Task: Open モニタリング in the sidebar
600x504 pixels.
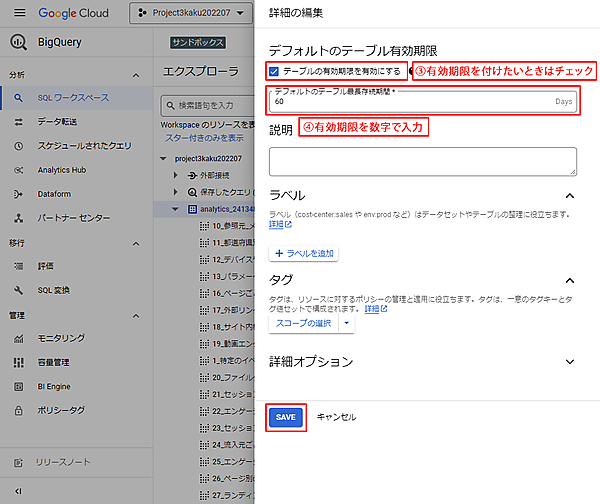Action: coord(60,338)
